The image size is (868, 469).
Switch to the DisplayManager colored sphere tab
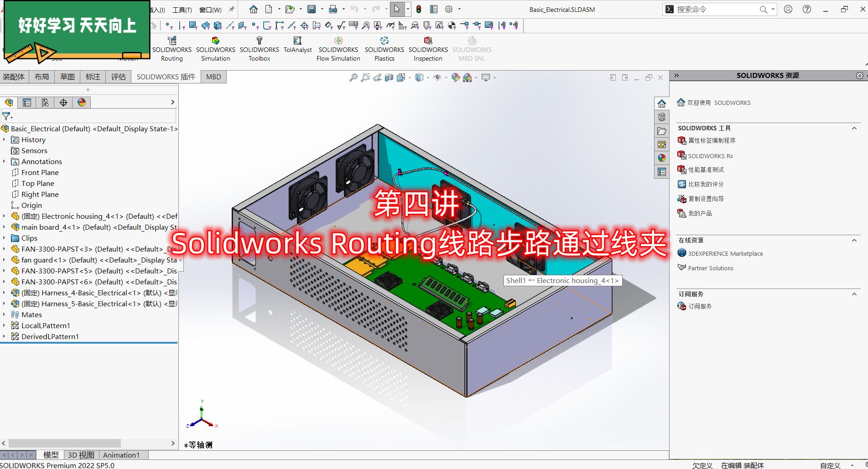(81, 102)
